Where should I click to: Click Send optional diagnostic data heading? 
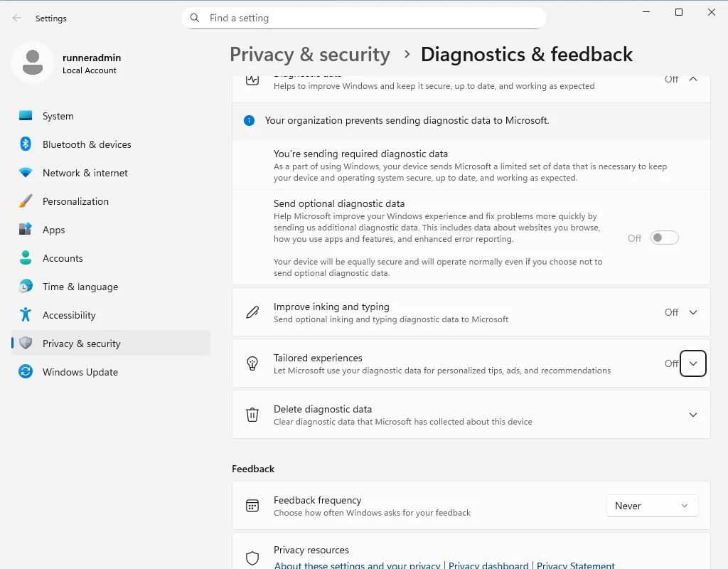pos(339,203)
